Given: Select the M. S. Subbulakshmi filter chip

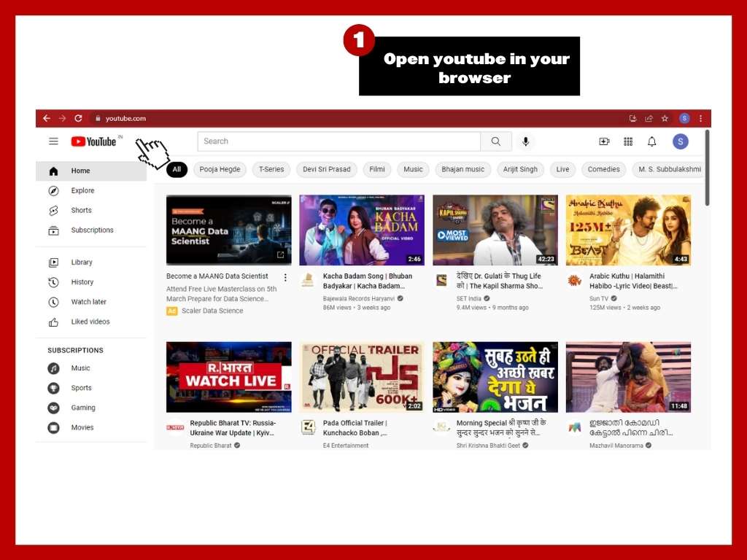Looking at the screenshot, I should tap(668, 169).
